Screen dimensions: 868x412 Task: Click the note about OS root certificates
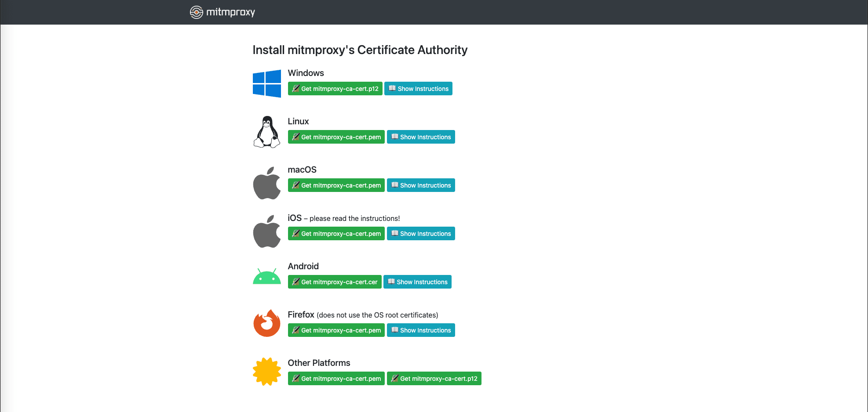377,315
